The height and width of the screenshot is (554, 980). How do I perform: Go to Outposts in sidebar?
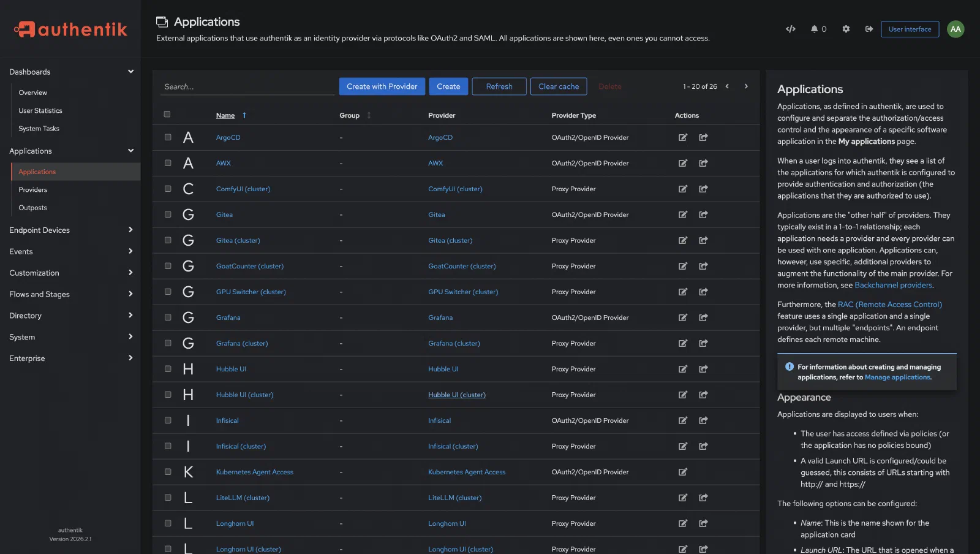click(32, 208)
